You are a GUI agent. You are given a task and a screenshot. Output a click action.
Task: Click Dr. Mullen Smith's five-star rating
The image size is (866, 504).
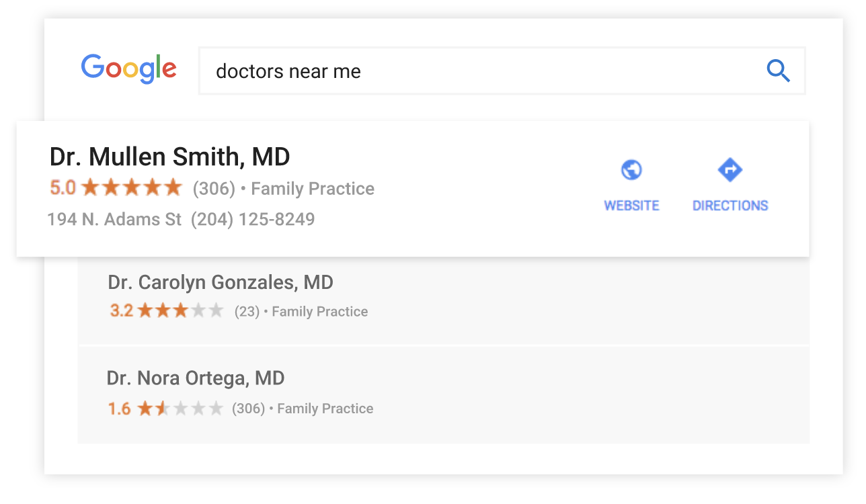tap(132, 188)
